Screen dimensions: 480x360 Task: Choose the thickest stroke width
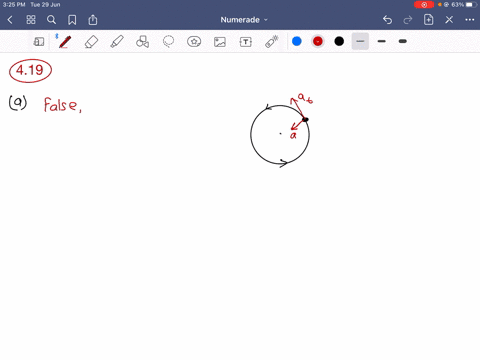(x=403, y=41)
